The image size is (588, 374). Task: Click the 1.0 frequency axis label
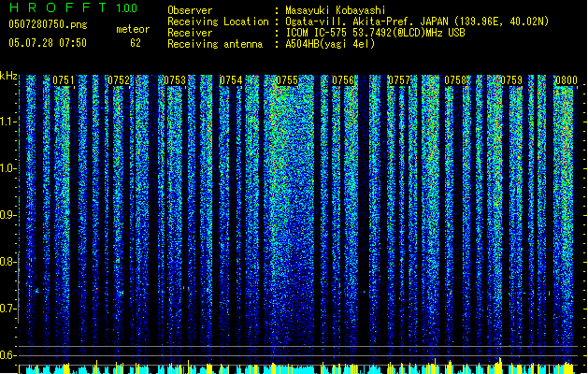tap(8, 168)
